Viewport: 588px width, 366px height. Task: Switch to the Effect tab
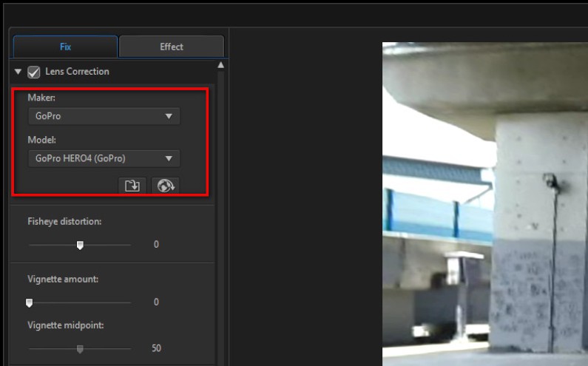[x=172, y=47]
